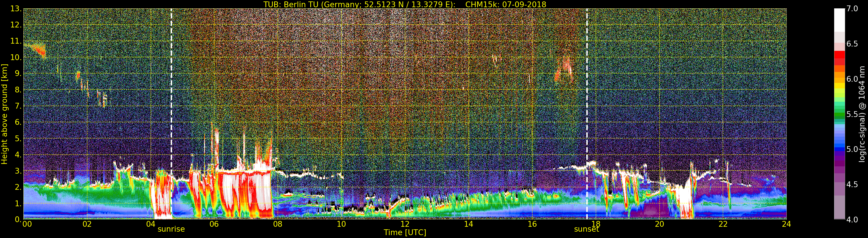Select the white dashed sunset marker line
Image resolution: width=868 pixels, height=238 pixels.
point(587,114)
